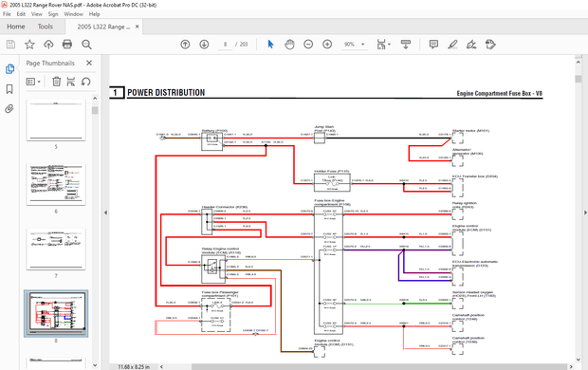Delete selected page thumbnail trash icon
The width and height of the screenshot is (588, 370).
click(x=56, y=82)
